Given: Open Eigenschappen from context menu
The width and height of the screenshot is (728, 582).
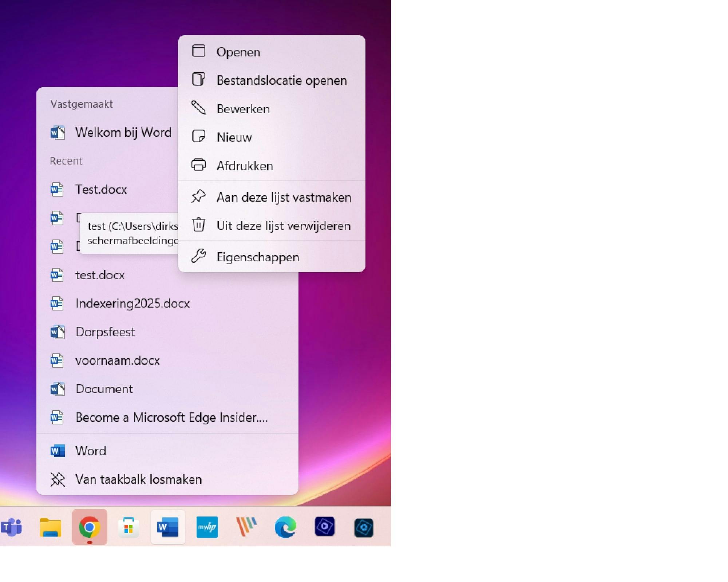Looking at the screenshot, I should (x=258, y=257).
